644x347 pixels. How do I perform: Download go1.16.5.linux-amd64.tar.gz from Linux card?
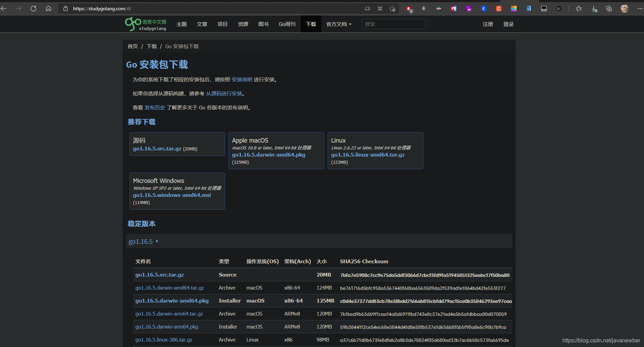tap(368, 155)
